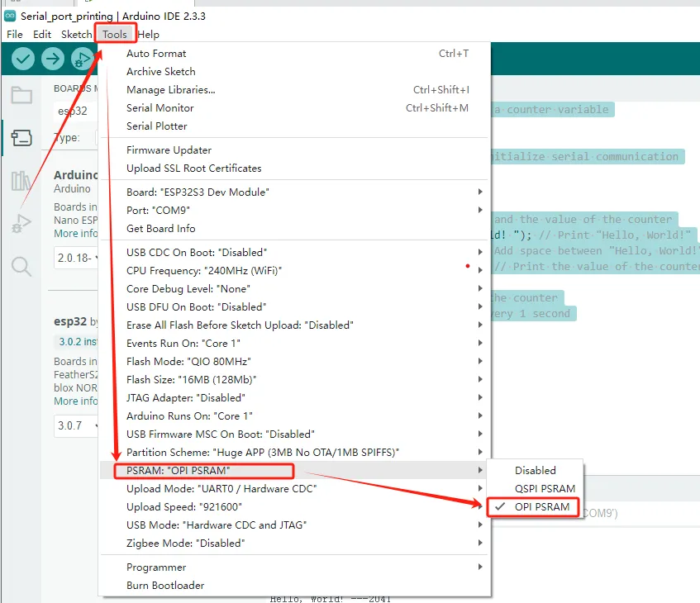Open the 2.0.18 version dropdown
Viewport: 700px width, 603px height.
(x=76, y=258)
